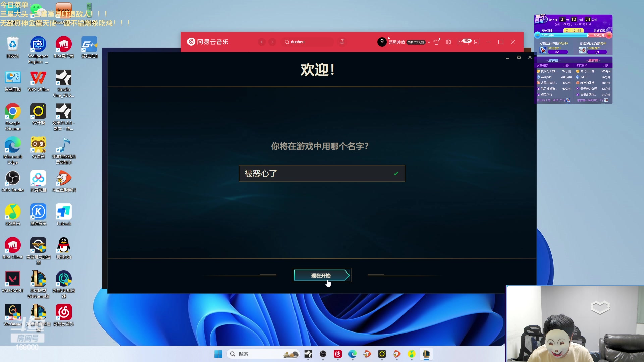This screenshot has width=644, height=362.
Task: Switch NetEase Music to mini player mode
Action: tap(477, 42)
